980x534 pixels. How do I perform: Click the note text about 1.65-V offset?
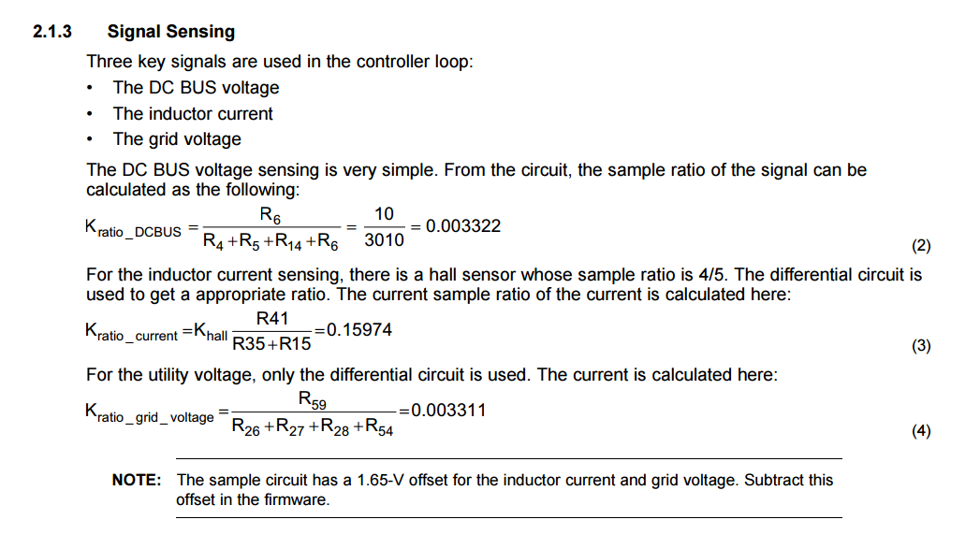(x=505, y=489)
